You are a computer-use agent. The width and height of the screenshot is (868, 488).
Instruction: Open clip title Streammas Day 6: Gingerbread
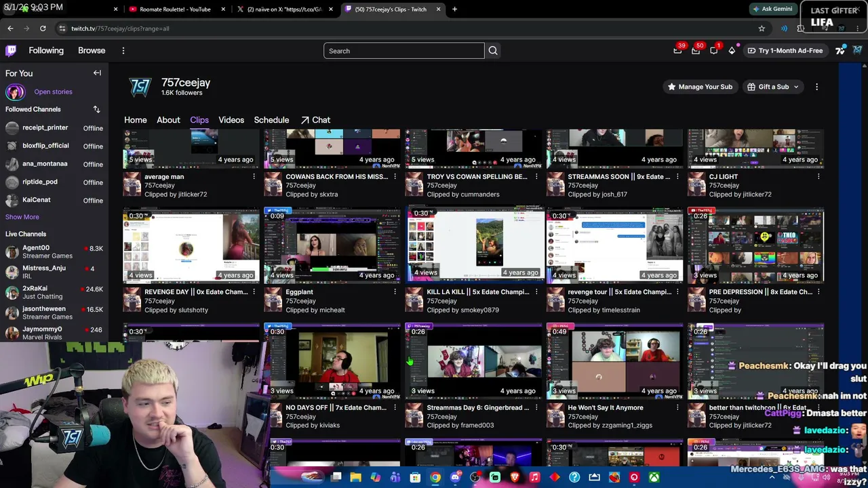click(477, 408)
